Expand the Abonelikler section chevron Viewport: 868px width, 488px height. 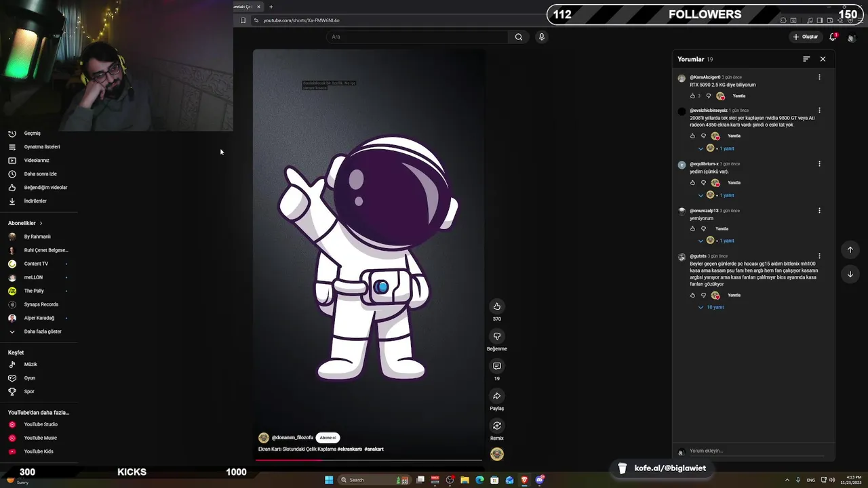(x=41, y=223)
